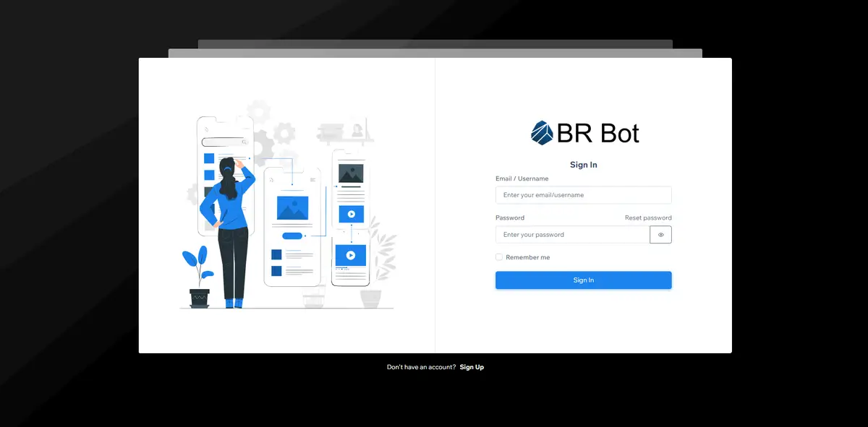Image resolution: width=868 pixels, height=427 pixels.
Task: Click the "Don't have an account?" text
Action: point(421,367)
